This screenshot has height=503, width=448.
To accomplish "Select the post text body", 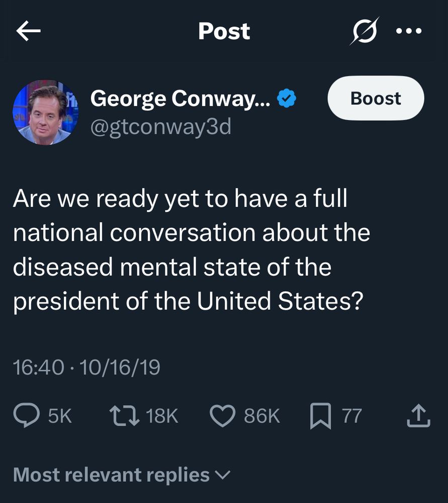I will [x=192, y=250].
